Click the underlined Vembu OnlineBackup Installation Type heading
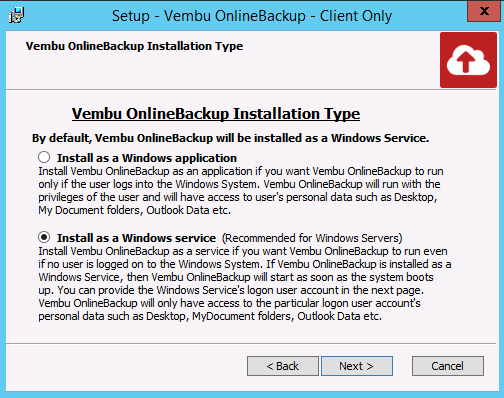The width and height of the screenshot is (504, 398). pos(216,114)
